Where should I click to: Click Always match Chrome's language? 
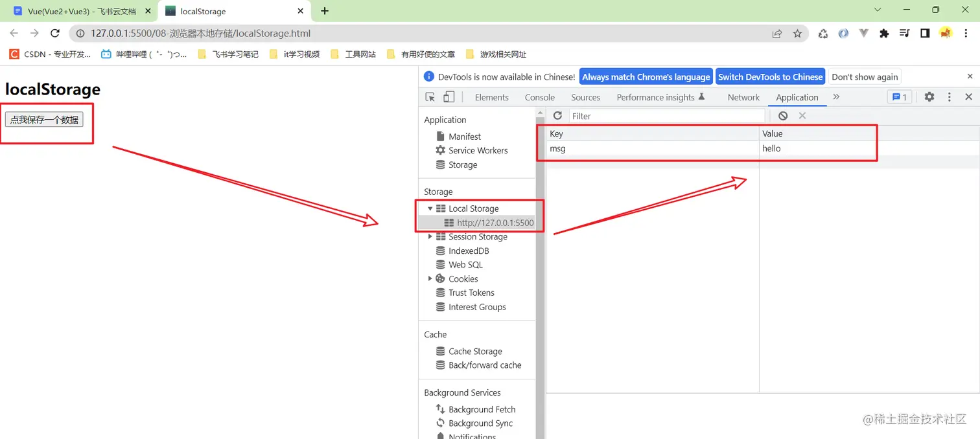click(x=646, y=76)
